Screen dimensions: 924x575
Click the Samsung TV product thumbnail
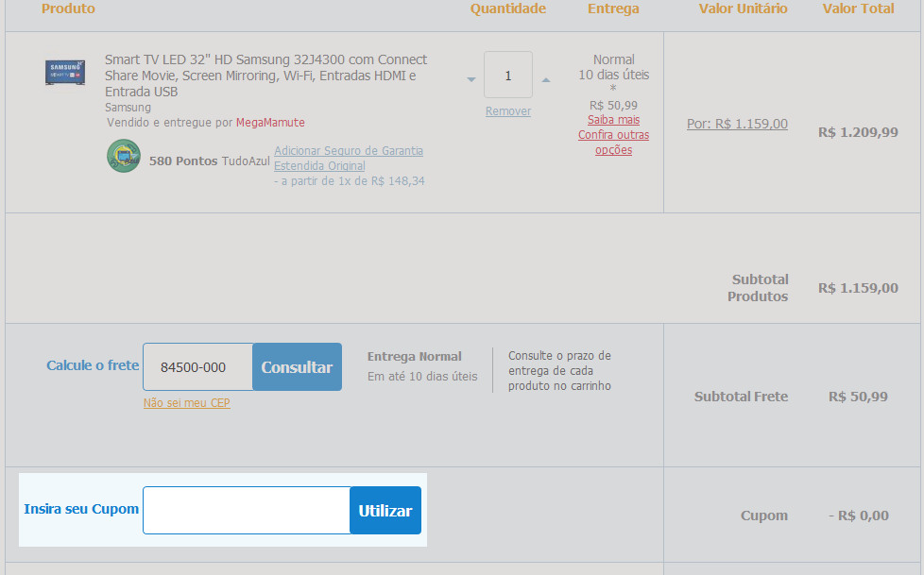point(65,73)
